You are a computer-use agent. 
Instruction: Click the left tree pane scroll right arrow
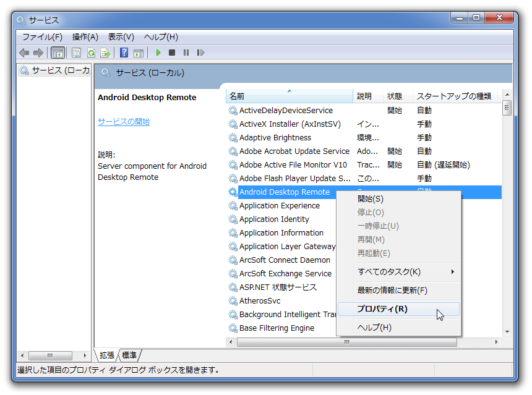(x=85, y=355)
